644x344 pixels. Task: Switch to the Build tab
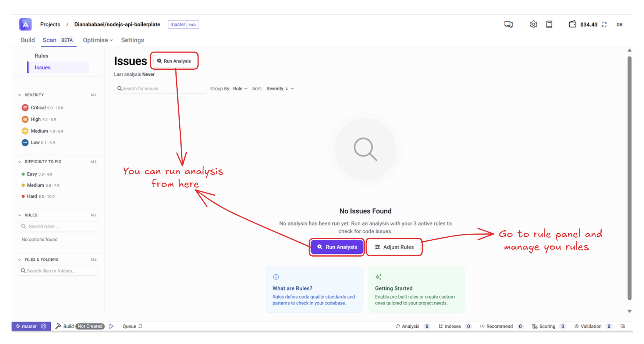(x=28, y=40)
